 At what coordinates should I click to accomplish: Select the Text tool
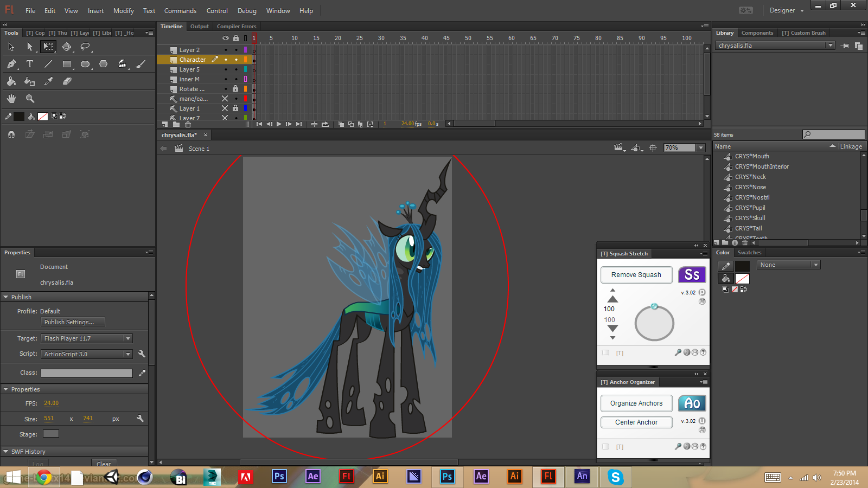coord(30,64)
